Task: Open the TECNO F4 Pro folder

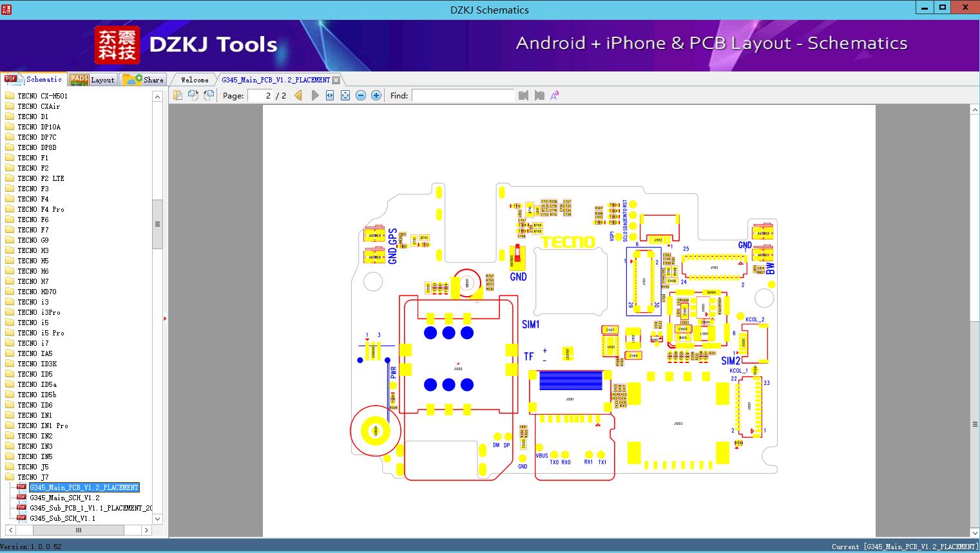Action: [41, 209]
